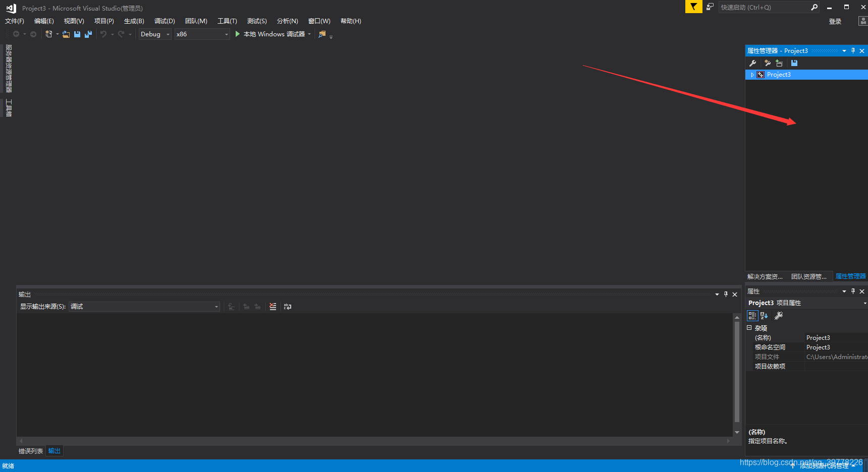Open the 服务器资源管理器 side tab
Image resolution: width=868 pixels, height=472 pixels.
9,69
